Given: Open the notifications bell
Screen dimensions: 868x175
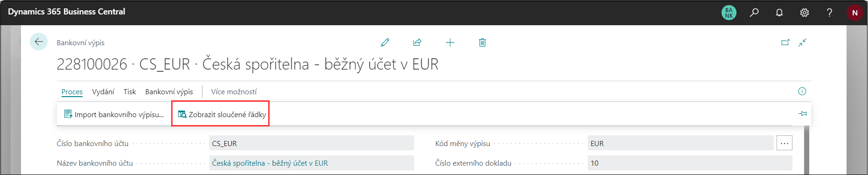Looking at the screenshot, I should click(x=779, y=13).
